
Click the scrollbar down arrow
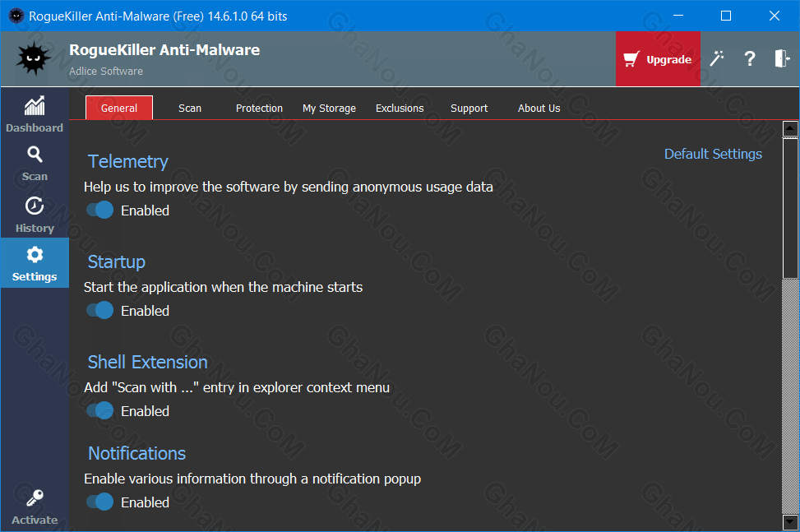click(790, 522)
